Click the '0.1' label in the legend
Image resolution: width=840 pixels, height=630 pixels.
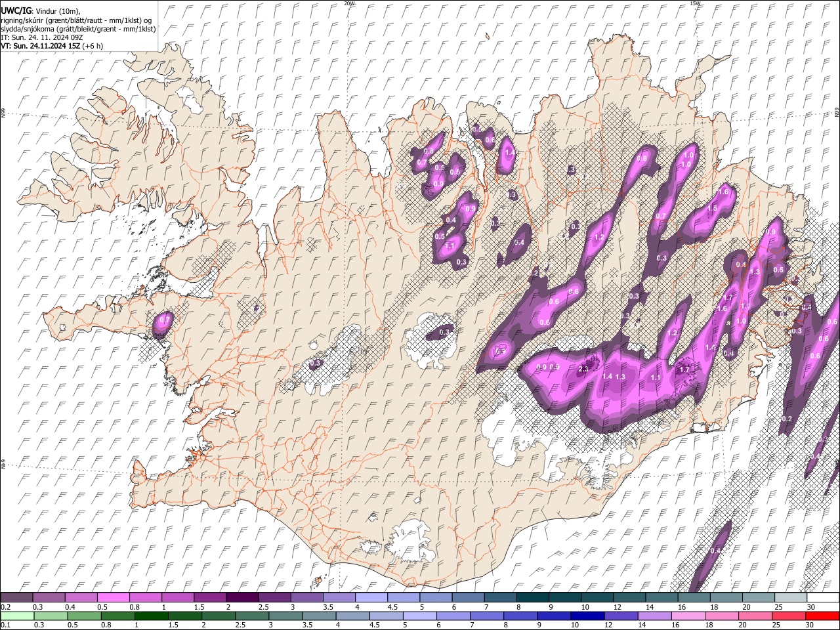coord(5,625)
